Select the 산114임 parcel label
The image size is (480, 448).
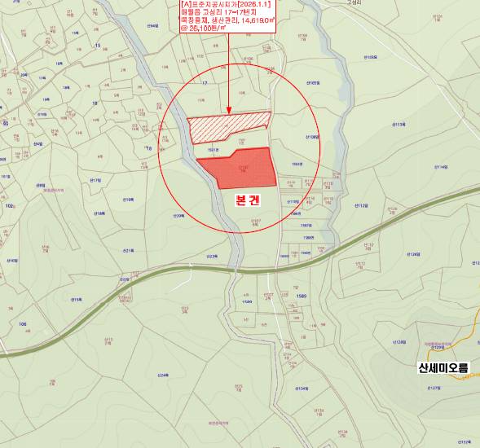(441, 167)
